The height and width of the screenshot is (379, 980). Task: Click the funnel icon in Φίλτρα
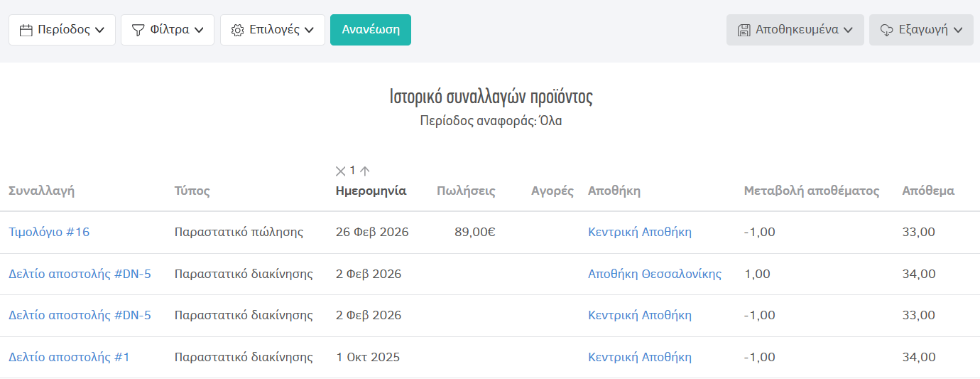pyautogui.click(x=138, y=30)
